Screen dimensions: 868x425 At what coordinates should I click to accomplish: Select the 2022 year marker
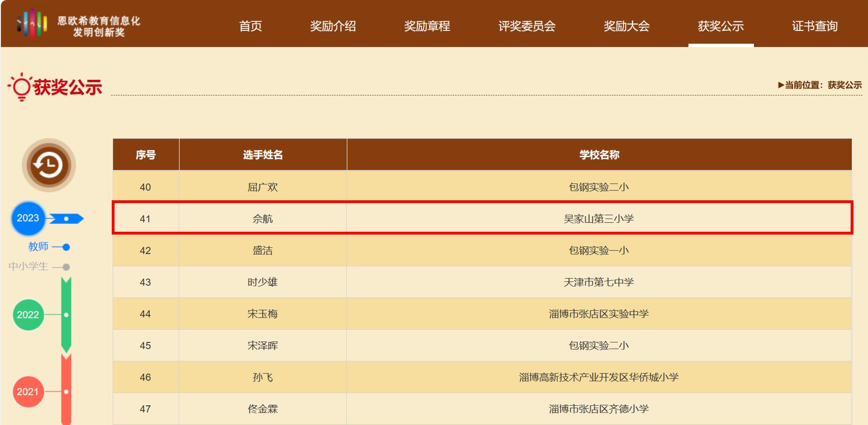[28, 315]
